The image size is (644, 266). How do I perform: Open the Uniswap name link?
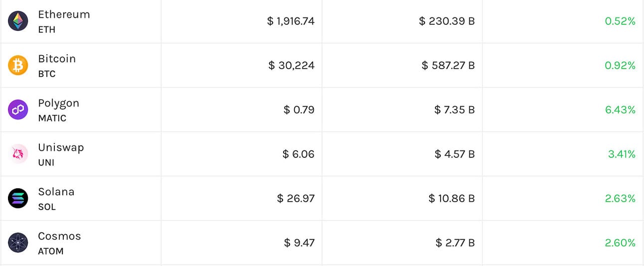point(61,147)
